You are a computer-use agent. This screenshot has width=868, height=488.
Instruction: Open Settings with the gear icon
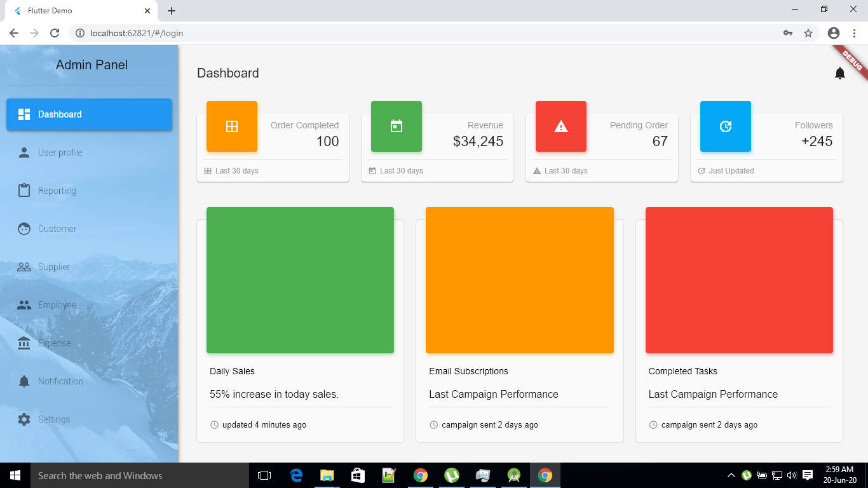[24, 419]
